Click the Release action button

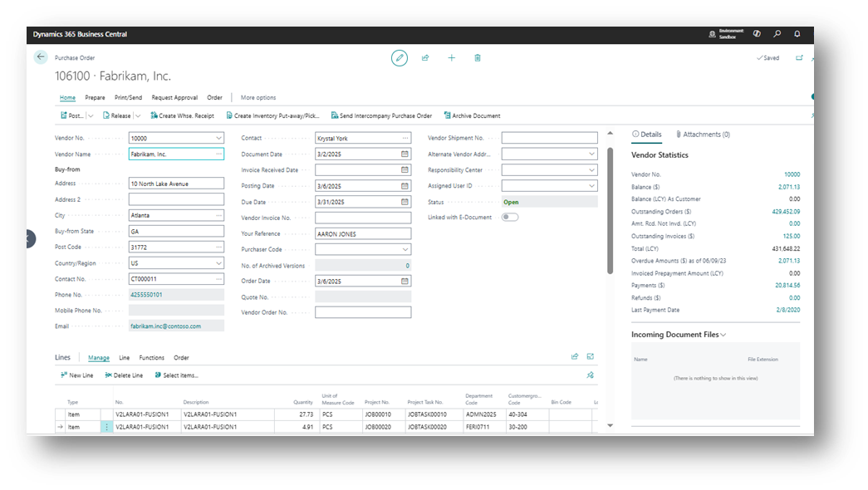[x=117, y=115]
